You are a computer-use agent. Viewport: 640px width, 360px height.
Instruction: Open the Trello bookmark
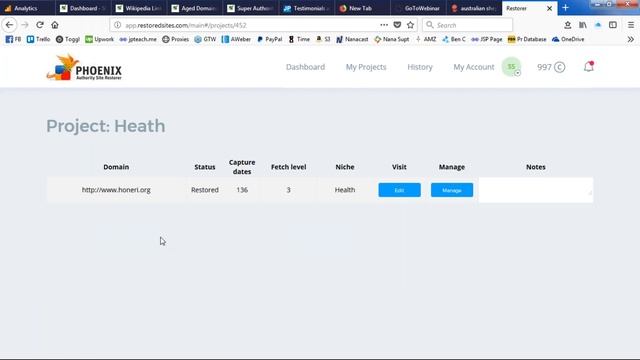(x=38, y=39)
